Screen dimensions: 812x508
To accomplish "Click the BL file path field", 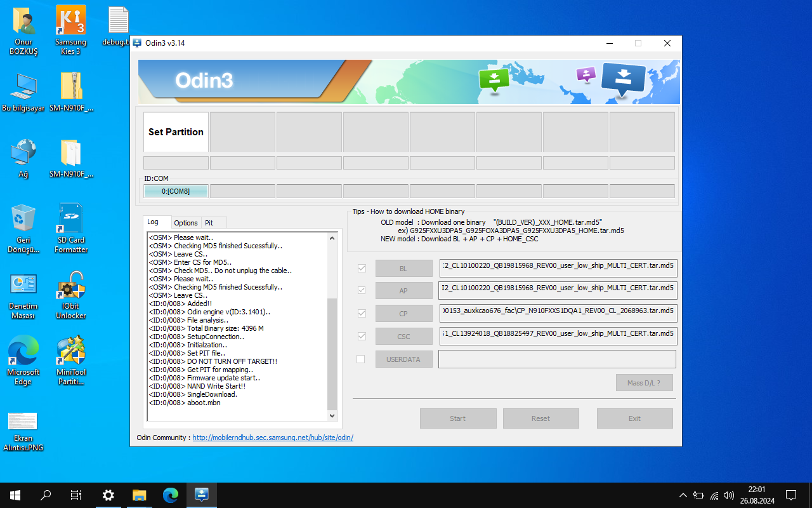I will [x=558, y=268].
